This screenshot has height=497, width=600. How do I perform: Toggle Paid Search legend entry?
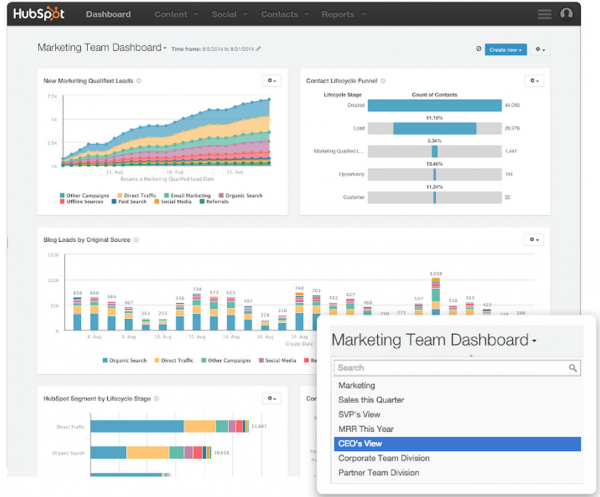click(x=129, y=201)
